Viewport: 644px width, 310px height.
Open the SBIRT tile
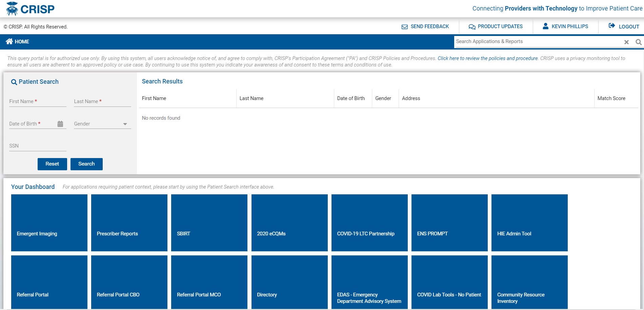coord(209,223)
